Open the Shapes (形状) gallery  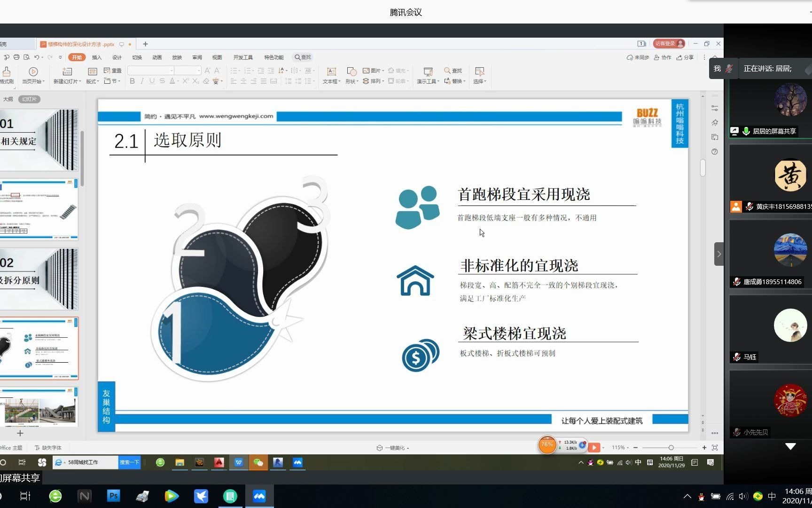pyautogui.click(x=351, y=75)
